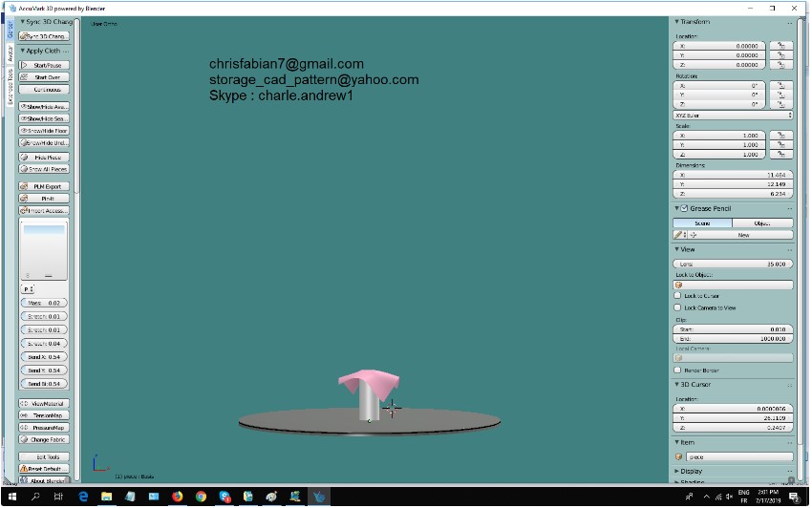812x508 pixels.
Task: Click the Change Fabric button
Action: (44, 439)
